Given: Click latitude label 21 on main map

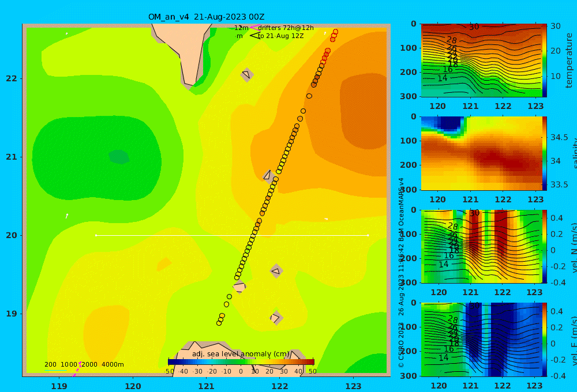Looking at the screenshot, I should click(x=12, y=157).
